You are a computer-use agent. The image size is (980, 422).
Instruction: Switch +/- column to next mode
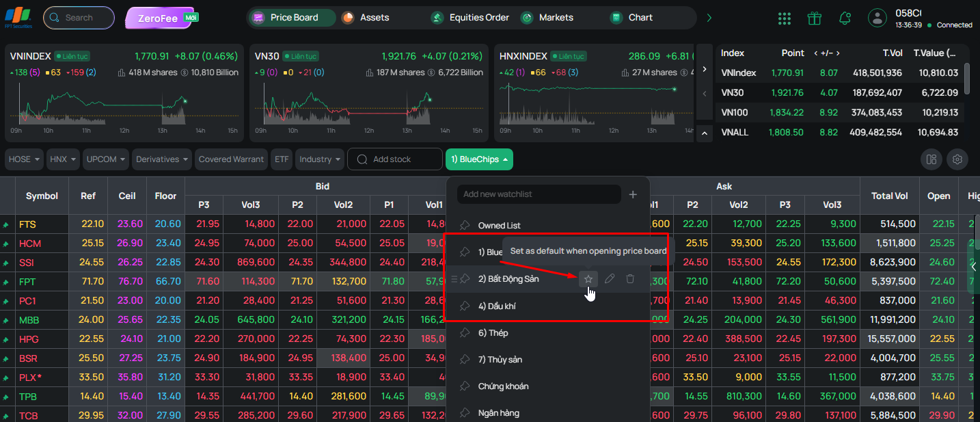838,53
